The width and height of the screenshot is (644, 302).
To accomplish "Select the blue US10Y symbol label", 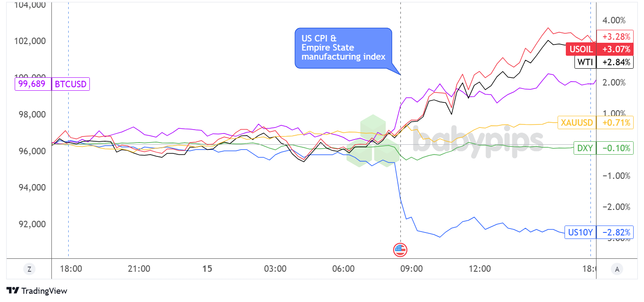I will click(580, 232).
